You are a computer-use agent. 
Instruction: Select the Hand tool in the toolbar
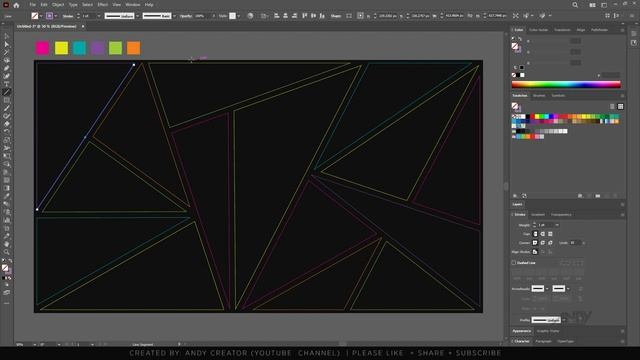click(x=7, y=244)
